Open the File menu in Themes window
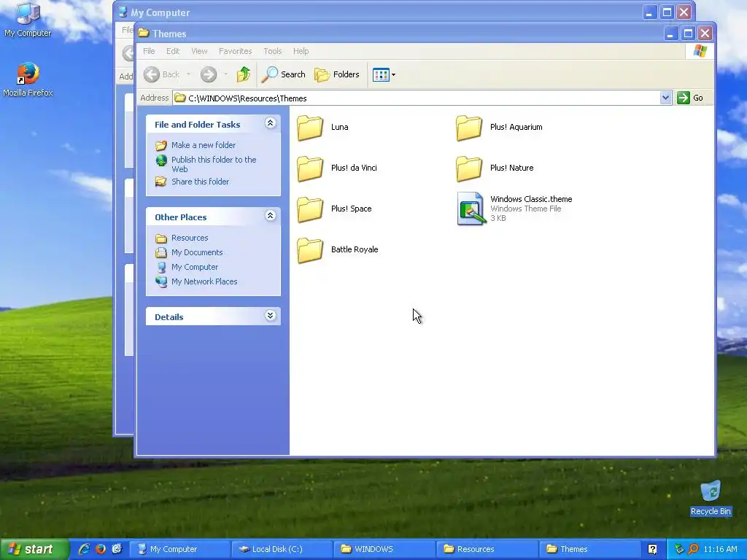 tap(149, 51)
